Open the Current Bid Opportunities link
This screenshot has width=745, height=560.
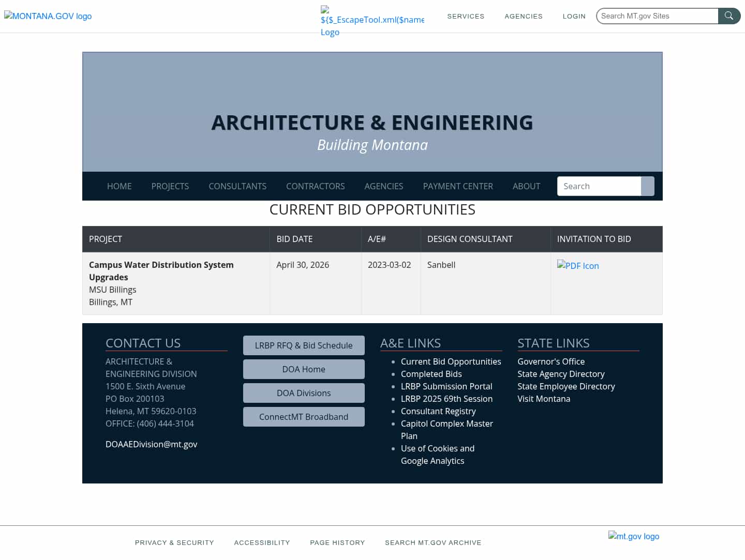451,361
